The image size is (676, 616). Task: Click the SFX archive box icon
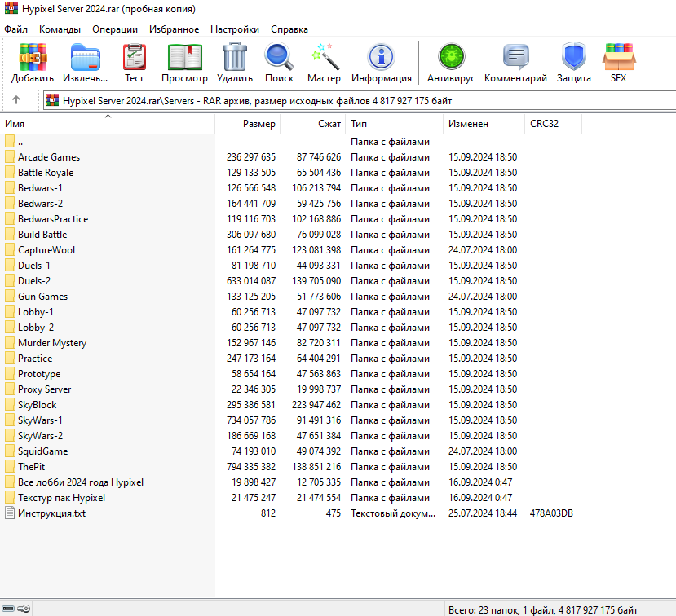coord(619,57)
